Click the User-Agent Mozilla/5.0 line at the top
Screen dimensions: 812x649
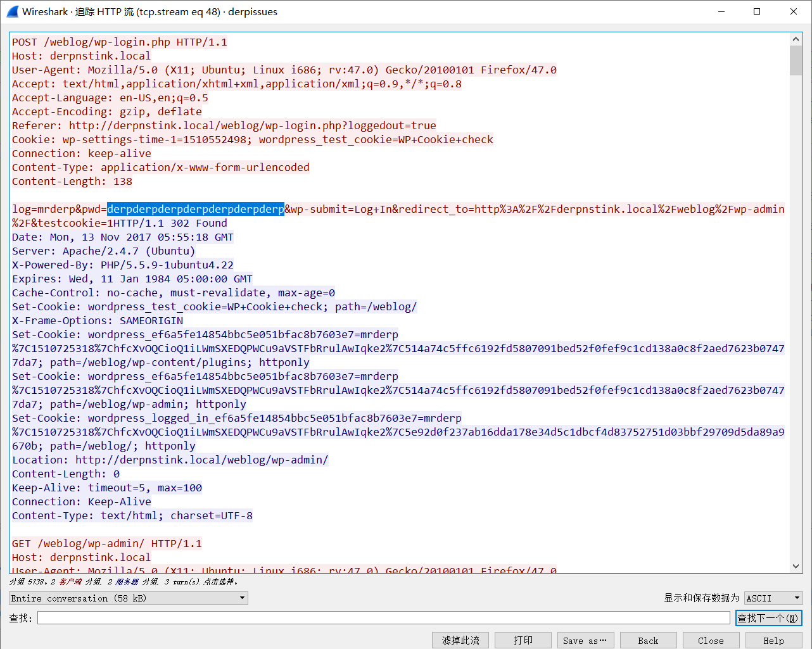click(284, 70)
